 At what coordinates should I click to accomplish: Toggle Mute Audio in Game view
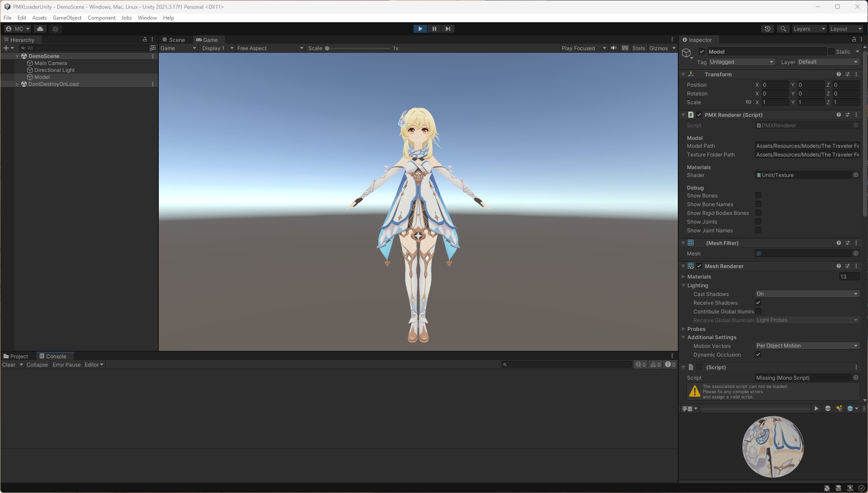(614, 48)
